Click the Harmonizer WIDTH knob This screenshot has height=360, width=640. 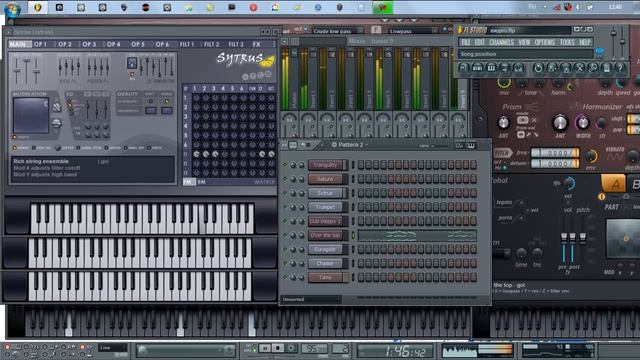pyautogui.click(x=582, y=122)
